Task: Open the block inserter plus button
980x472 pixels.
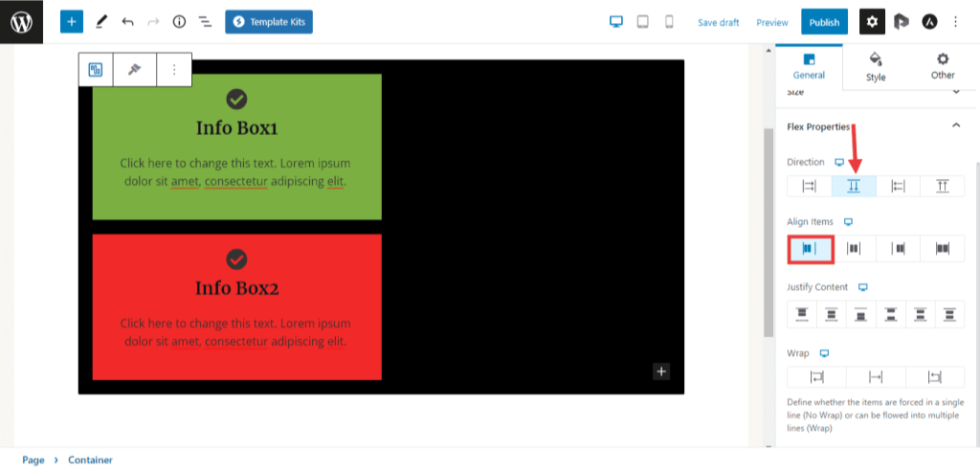Action: (72, 22)
